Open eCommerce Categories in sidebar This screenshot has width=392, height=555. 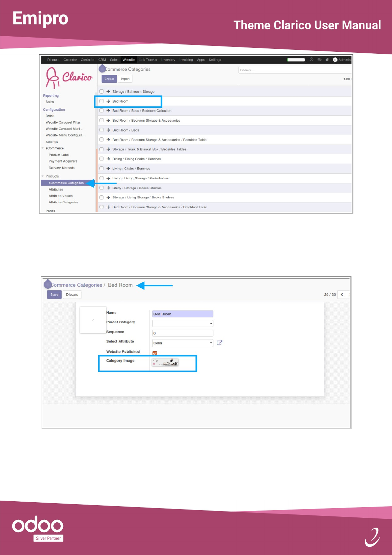click(66, 183)
